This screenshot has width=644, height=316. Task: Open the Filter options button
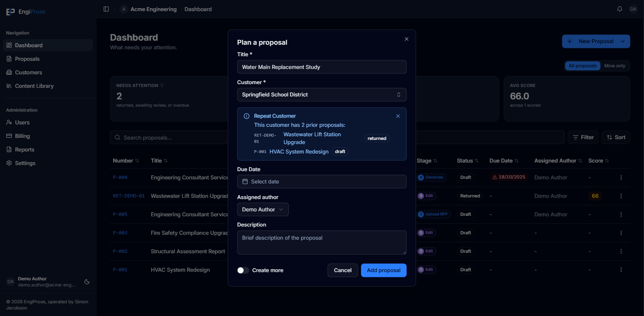(583, 137)
